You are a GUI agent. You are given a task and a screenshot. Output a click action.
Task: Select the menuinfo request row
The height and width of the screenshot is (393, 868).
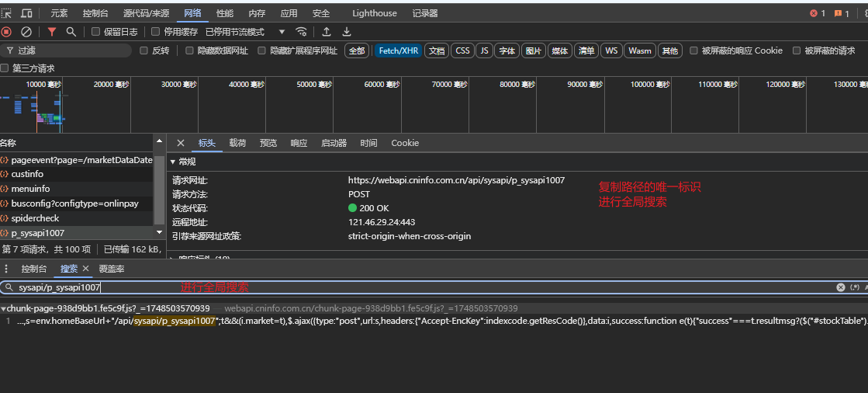pos(76,189)
